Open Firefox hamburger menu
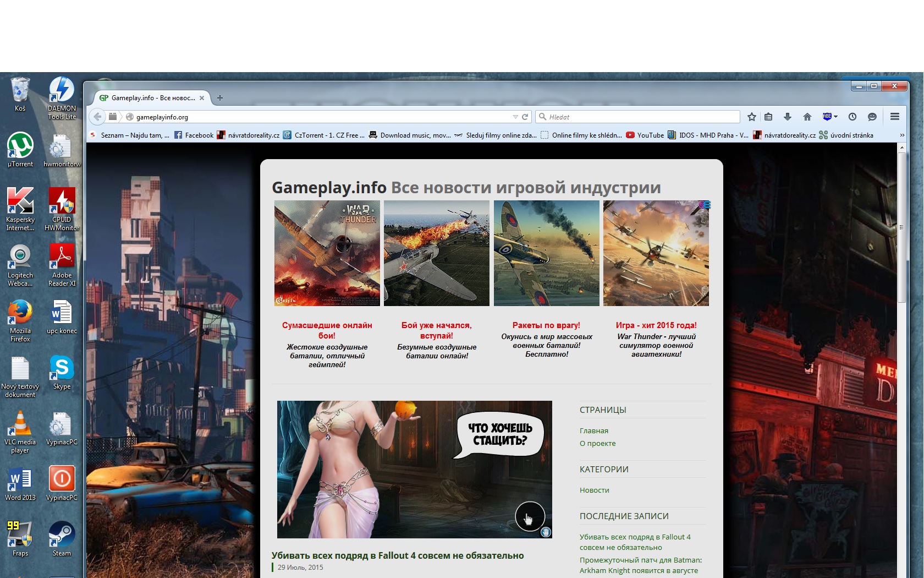This screenshot has width=924, height=578. click(x=895, y=117)
